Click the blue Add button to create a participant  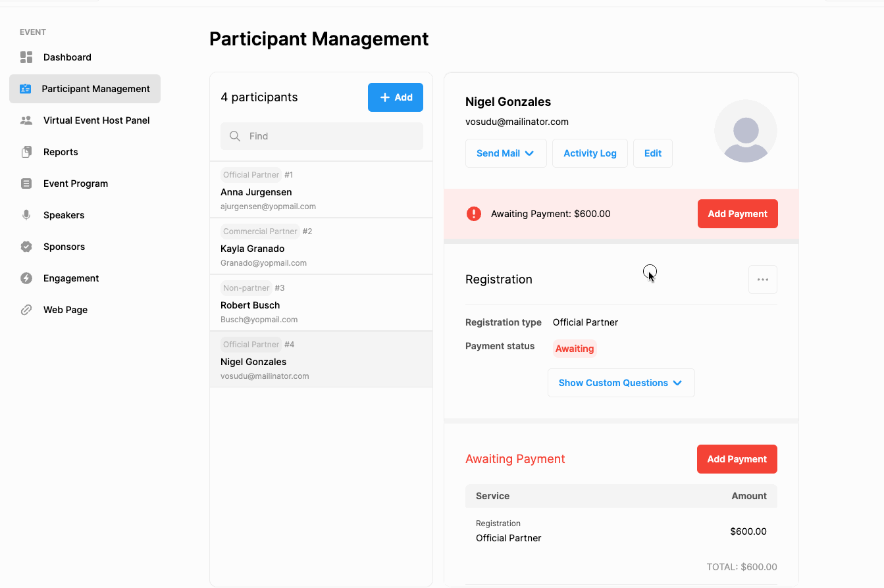pyautogui.click(x=395, y=97)
